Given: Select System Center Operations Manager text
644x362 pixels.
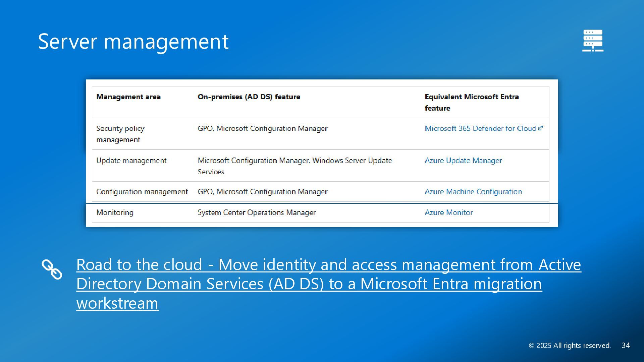Looking at the screenshot, I should pyautogui.click(x=257, y=212).
